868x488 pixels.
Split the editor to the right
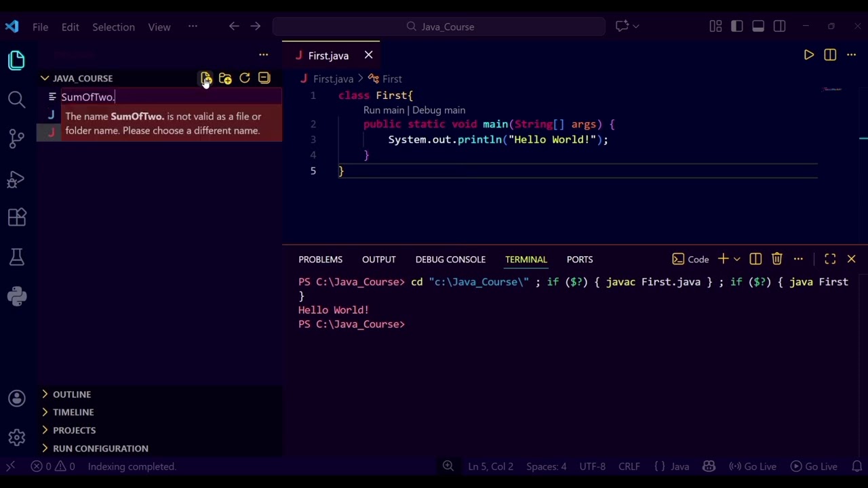click(830, 55)
